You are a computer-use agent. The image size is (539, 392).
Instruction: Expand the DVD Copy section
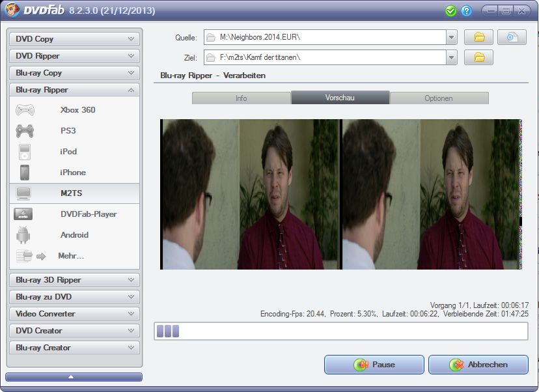(74, 39)
